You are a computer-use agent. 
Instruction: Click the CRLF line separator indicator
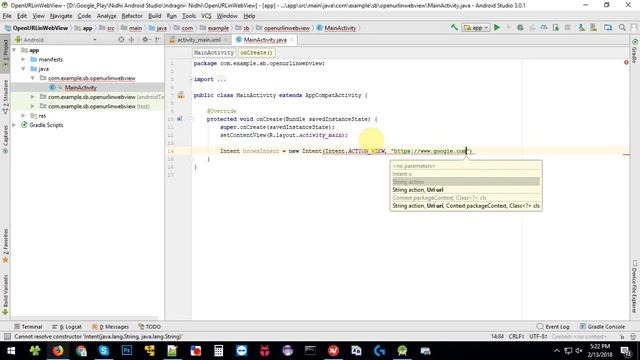point(516,336)
